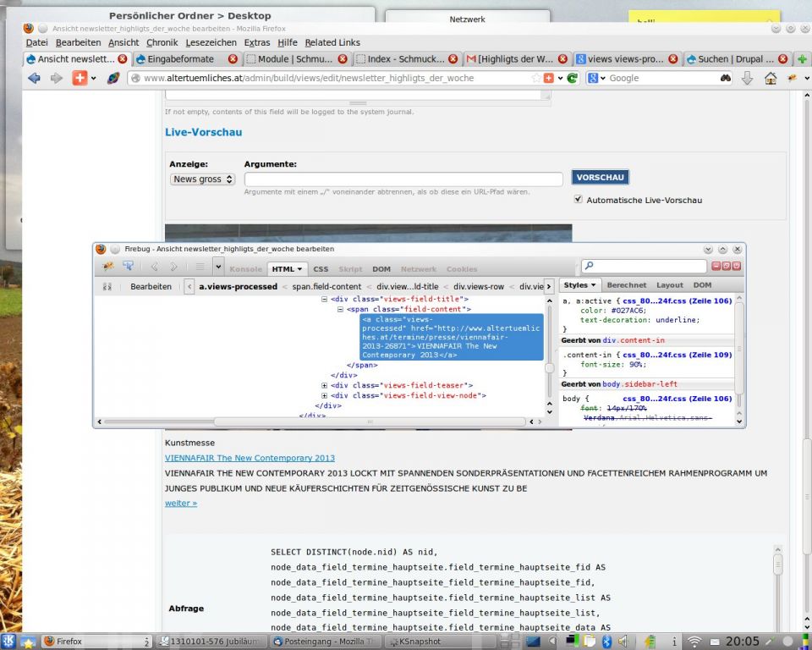Open the Firefox home page icon
Screen dimensions: 812x650
771,78
